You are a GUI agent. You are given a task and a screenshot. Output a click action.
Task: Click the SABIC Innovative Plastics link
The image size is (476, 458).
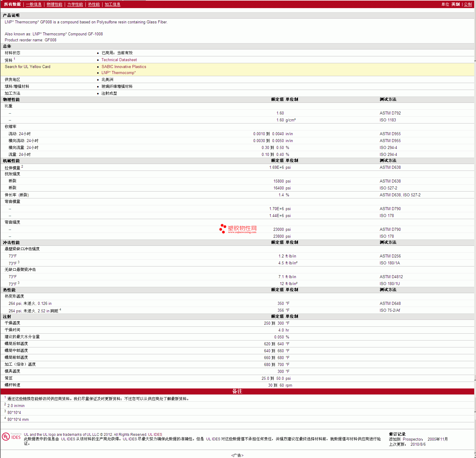124,67
